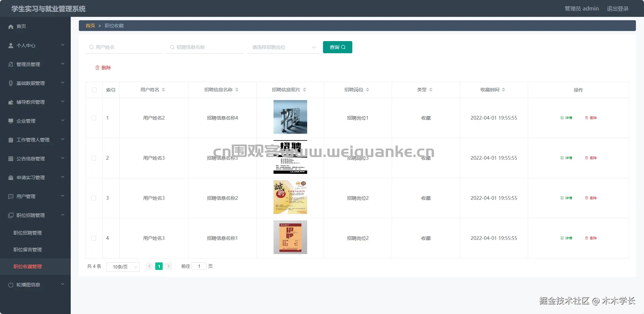
Task: Open the 招聘信息名称2 誠聘 photo thumbnail
Action: tap(290, 197)
